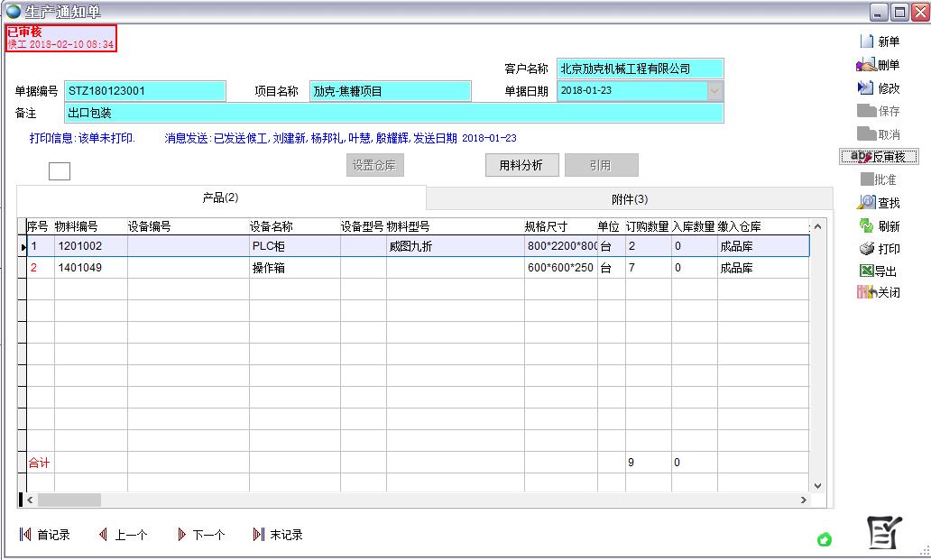Click the document edit icon at bottom right
The image size is (931, 560).
[885, 531]
